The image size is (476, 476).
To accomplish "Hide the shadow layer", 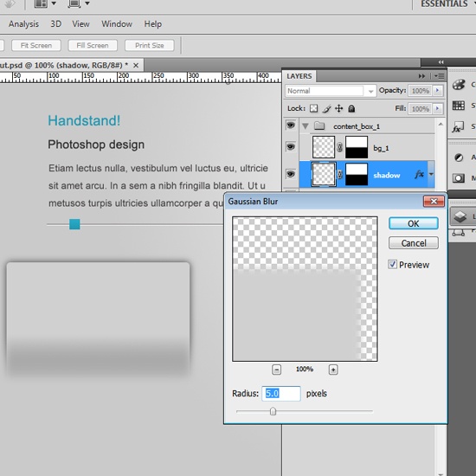I will pos(291,174).
